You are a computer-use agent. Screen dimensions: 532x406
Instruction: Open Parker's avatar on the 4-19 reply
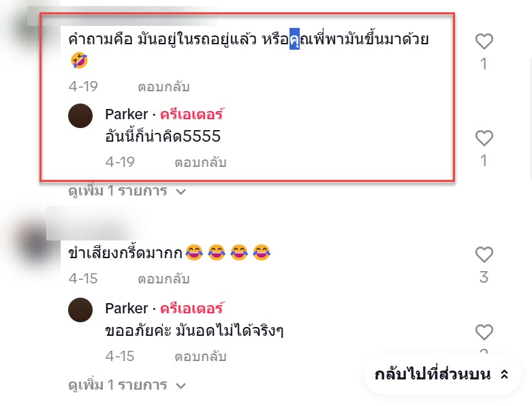coord(80,116)
